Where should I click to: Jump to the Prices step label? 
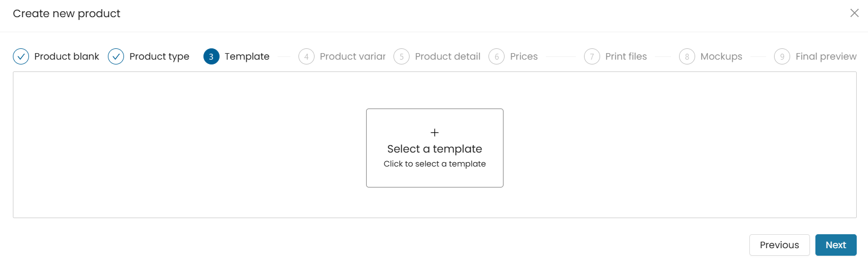[524, 56]
